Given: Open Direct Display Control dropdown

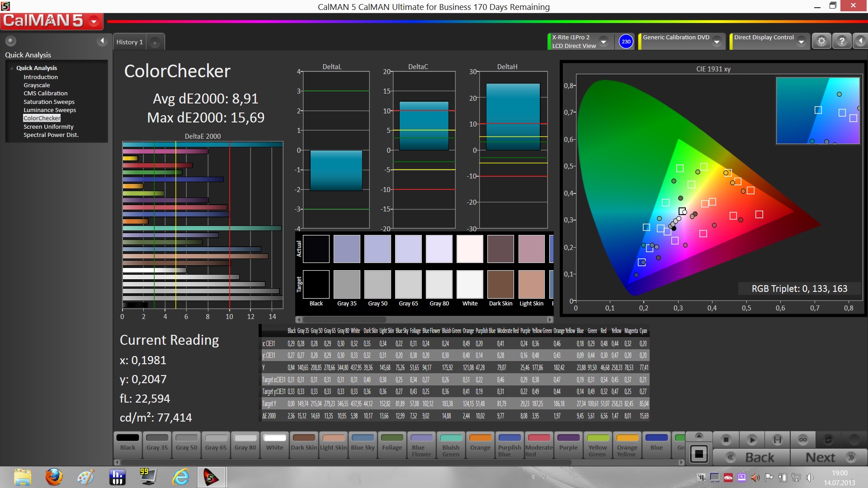Looking at the screenshot, I should click(801, 42).
